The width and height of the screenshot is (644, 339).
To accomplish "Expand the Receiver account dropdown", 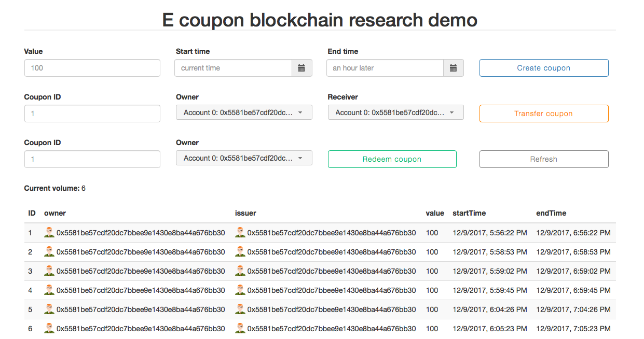I will [x=396, y=112].
